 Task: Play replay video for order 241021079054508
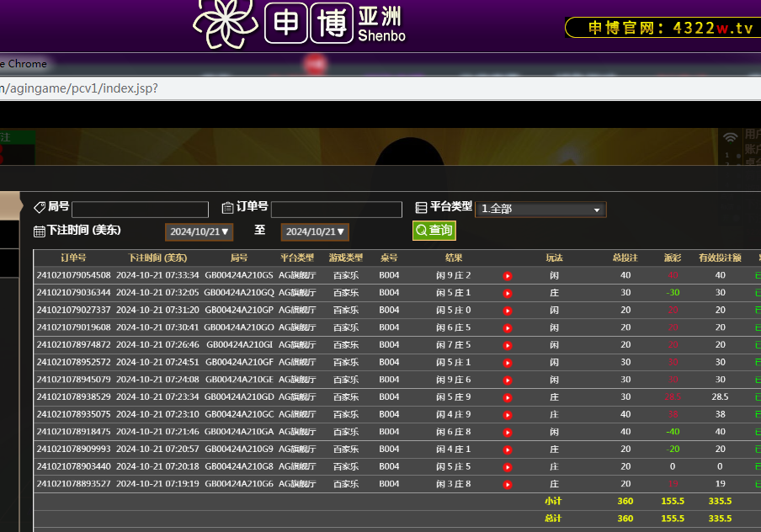[508, 276]
